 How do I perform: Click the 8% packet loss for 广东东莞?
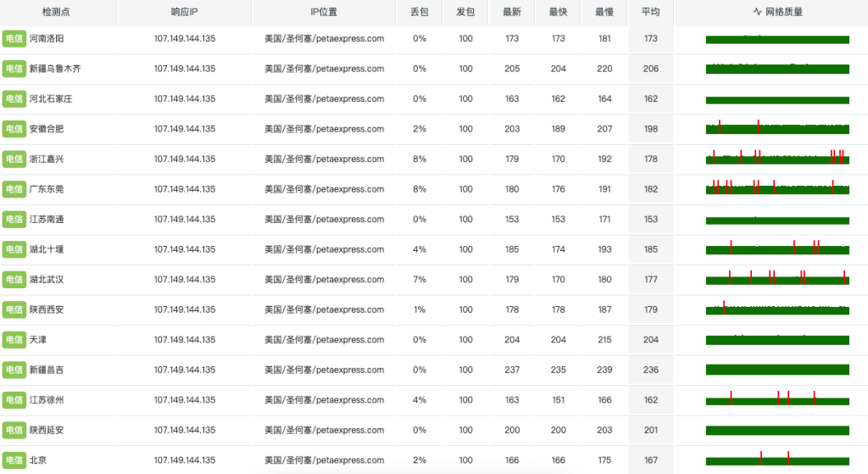(x=419, y=189)
